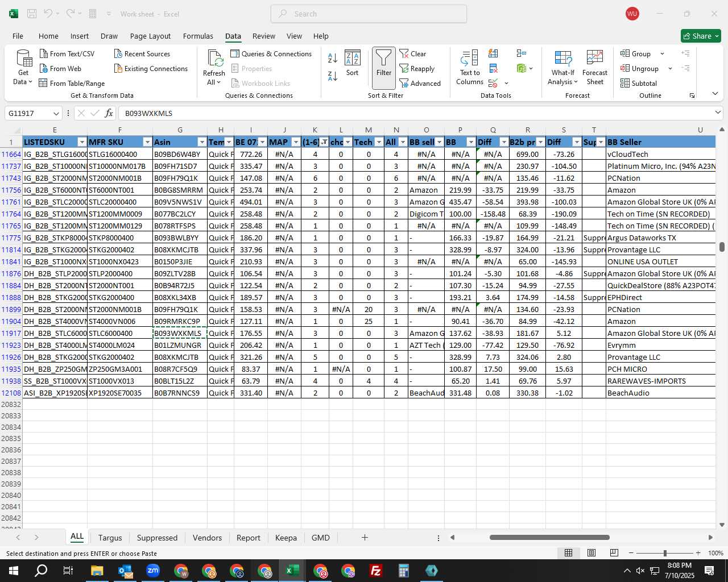Viewport: 728px width, 582px height.
Task: Select the Suppressed sheet tab
Action: pos(157,538)
